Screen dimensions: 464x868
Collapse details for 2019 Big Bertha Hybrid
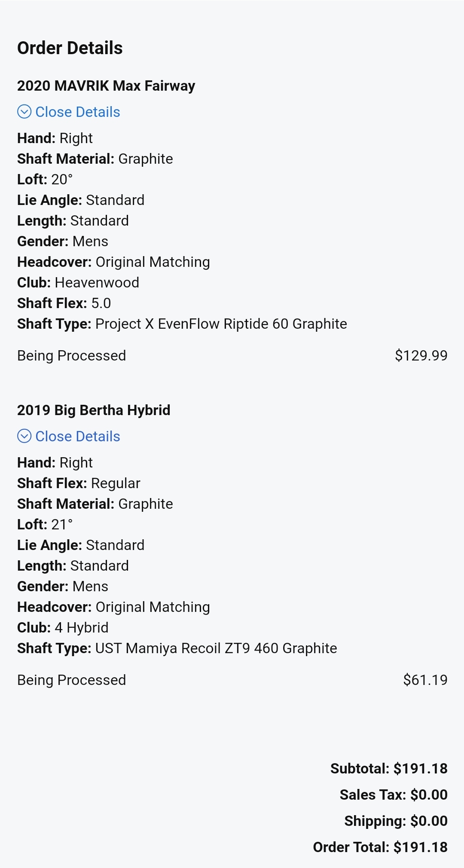[77, 436]
